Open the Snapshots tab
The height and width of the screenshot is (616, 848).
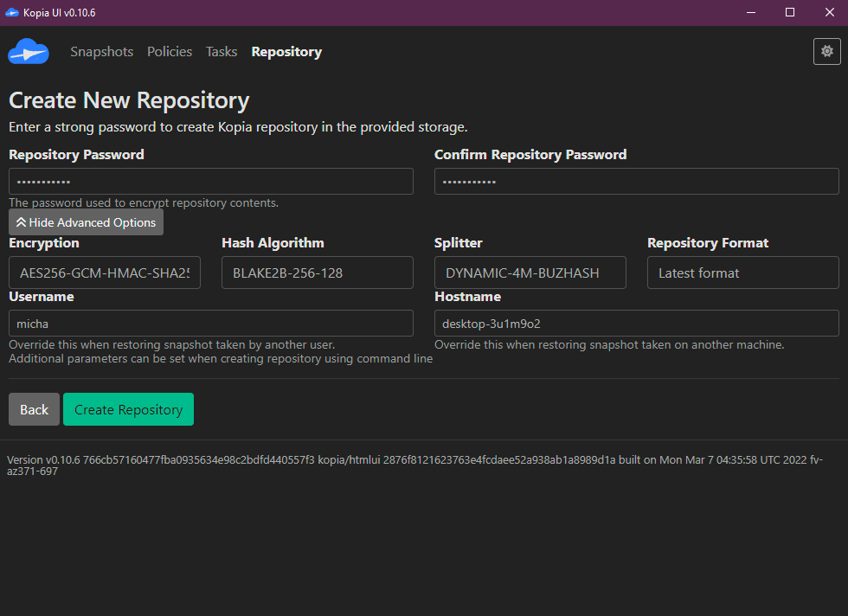click(102, 52)
